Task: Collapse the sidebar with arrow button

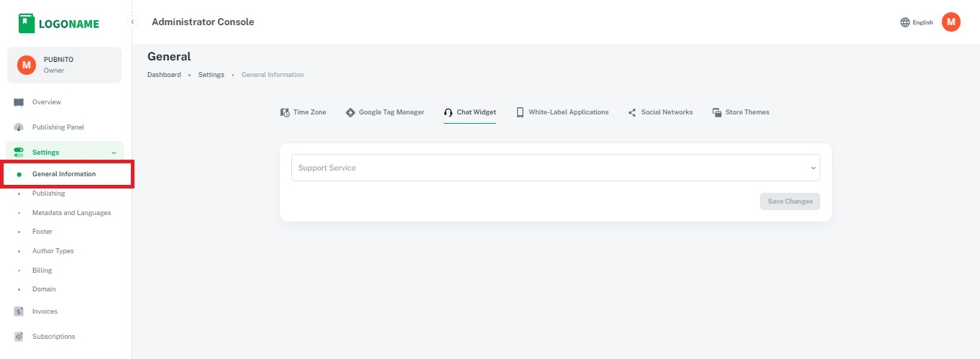Action: [x=132, y=22]
